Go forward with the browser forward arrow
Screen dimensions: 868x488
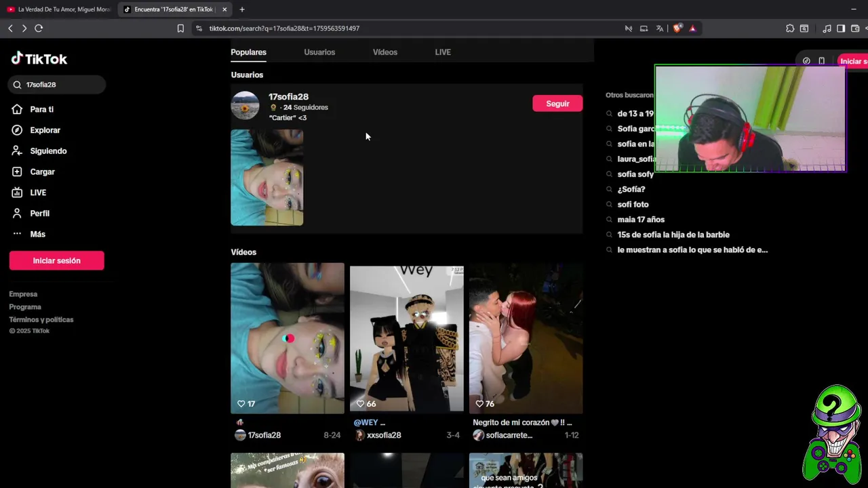click(x=24, y=28)
